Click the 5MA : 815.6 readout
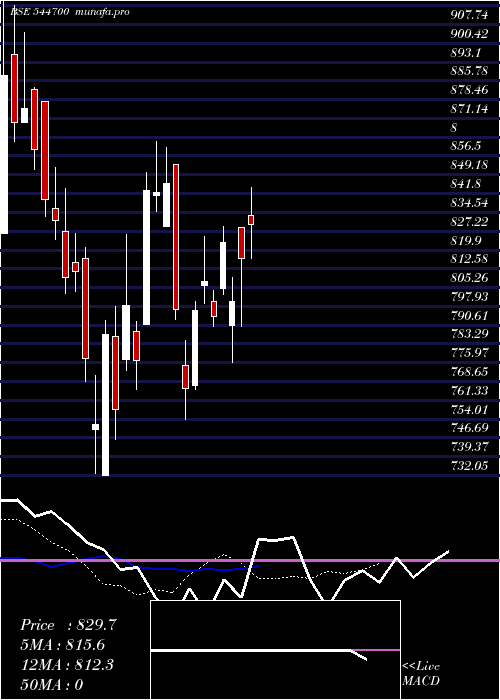Viewport: 500px width, 700px height. [x=63, y=645]
